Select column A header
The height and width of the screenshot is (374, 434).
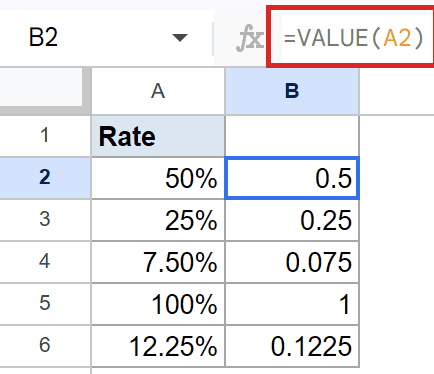point(158,91)
